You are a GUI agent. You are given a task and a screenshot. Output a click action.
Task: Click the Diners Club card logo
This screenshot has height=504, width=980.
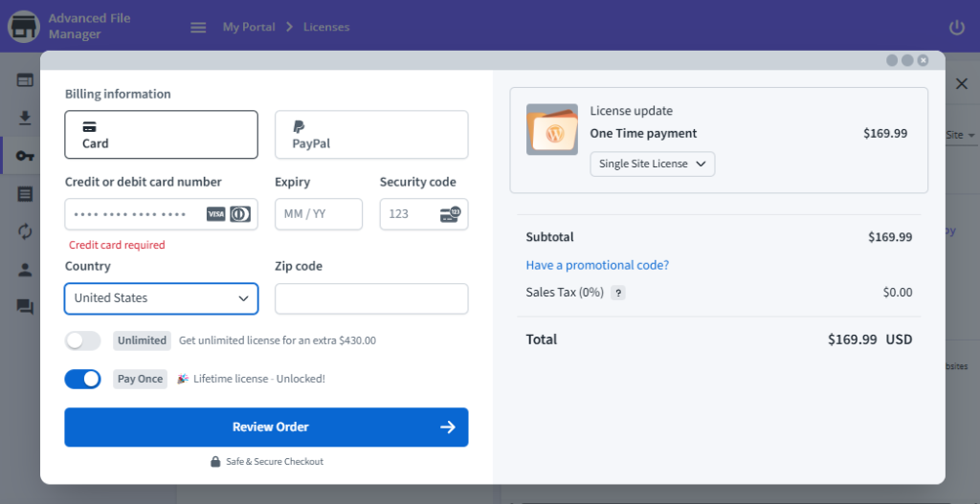(x=240, y=214)
